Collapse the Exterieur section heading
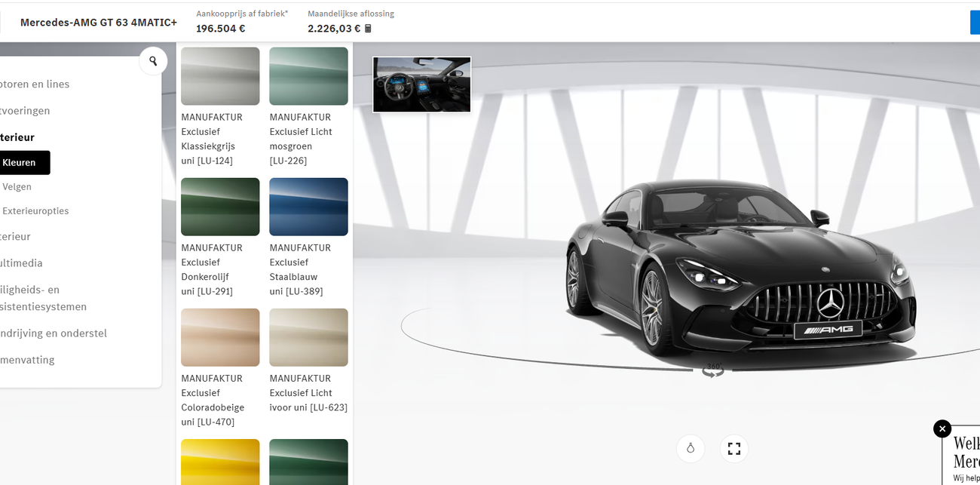The width and height of the screenshot is (980, 485). tap(17, 137)
